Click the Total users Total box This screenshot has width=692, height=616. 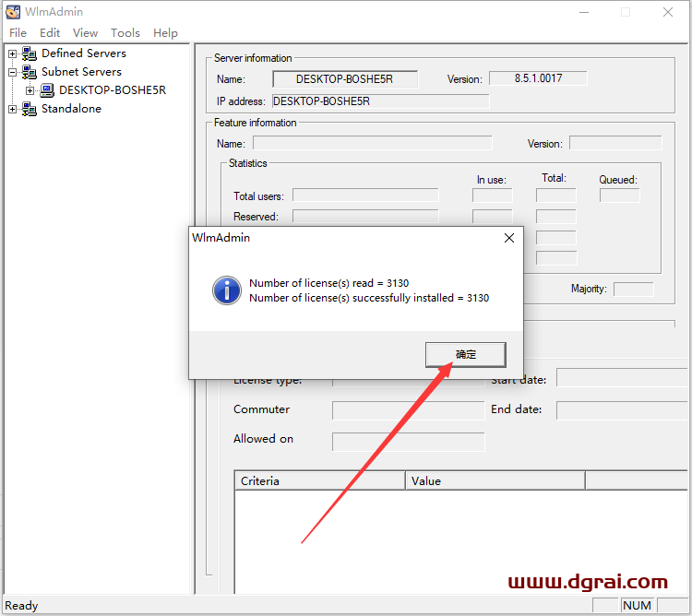[556, 195]
